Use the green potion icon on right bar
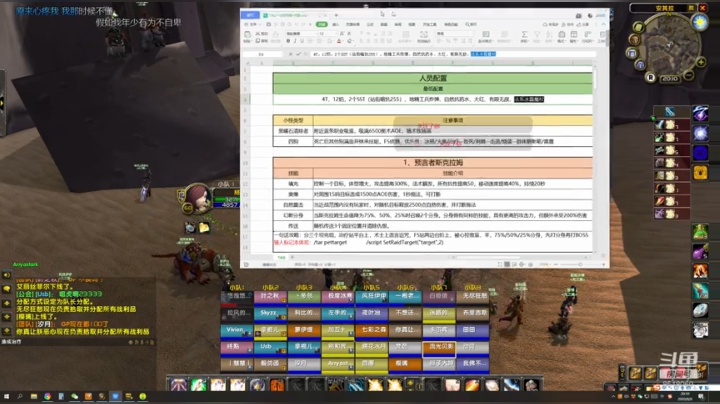This screenshot has width=720, height=404. 700,231
